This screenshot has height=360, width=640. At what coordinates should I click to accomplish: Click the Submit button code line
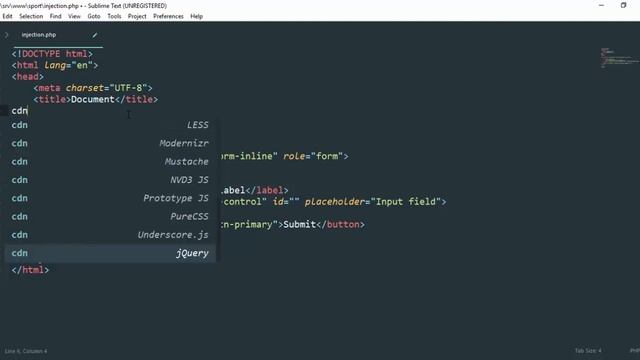(293, 224)
